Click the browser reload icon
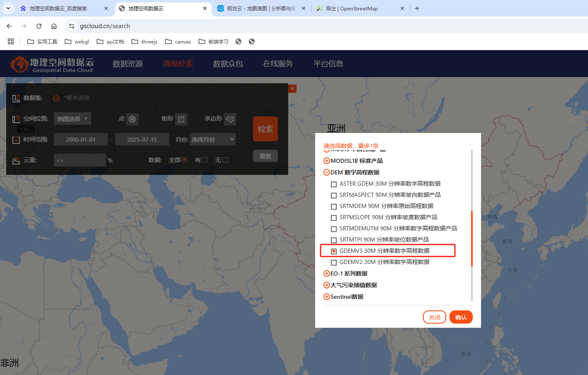This screenshot has height=375, width=588. (x=39, y=26)
